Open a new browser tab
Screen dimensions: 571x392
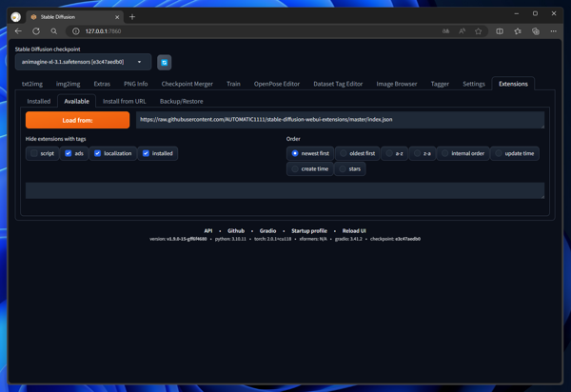[x=132, y=17]
